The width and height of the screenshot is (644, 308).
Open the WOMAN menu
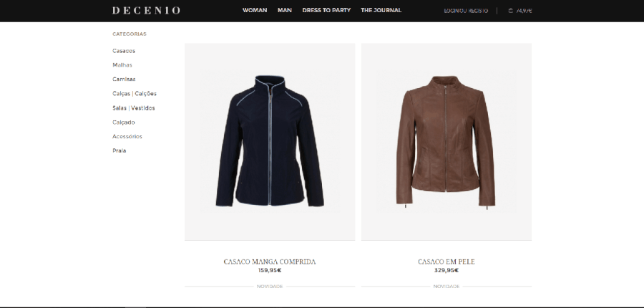(255, 10)
